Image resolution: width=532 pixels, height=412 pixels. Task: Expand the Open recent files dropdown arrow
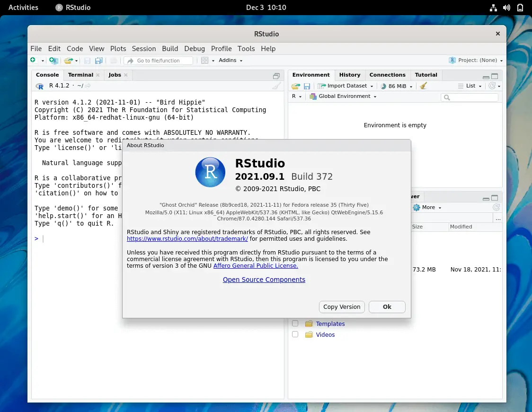pyautogui.click(x=76, y=61)
